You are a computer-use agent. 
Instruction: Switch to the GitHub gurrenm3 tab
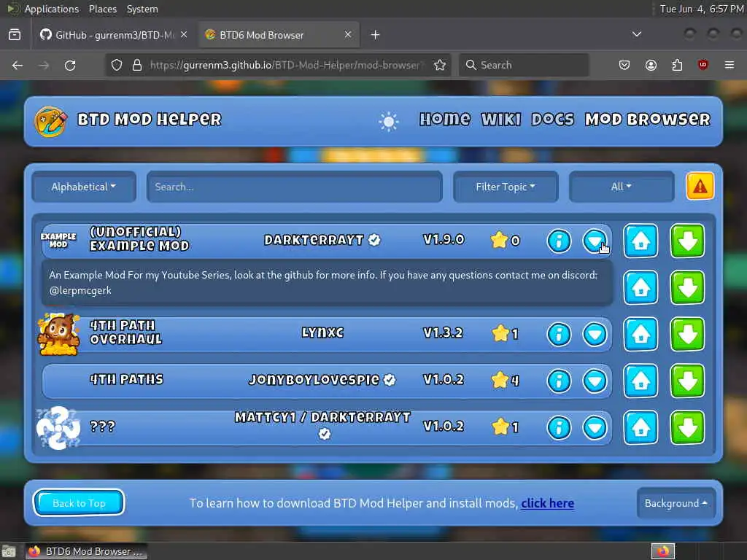[x=114, y=35]
